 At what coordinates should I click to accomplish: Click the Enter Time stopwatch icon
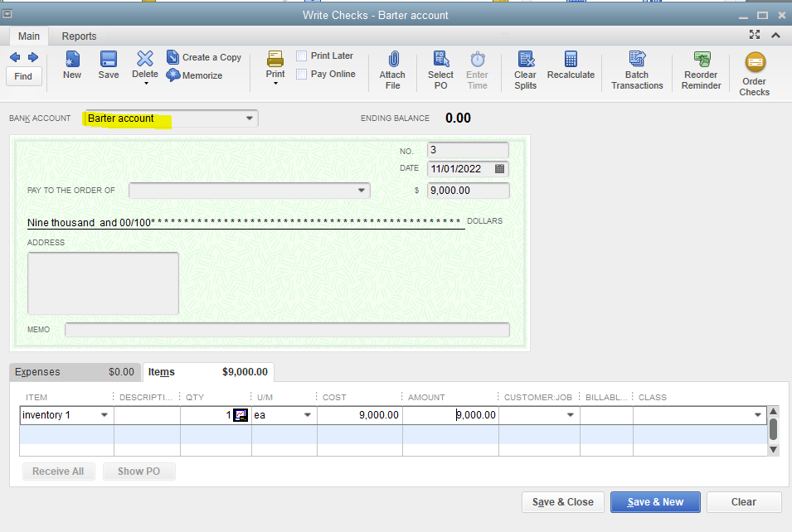pos(478,59)
